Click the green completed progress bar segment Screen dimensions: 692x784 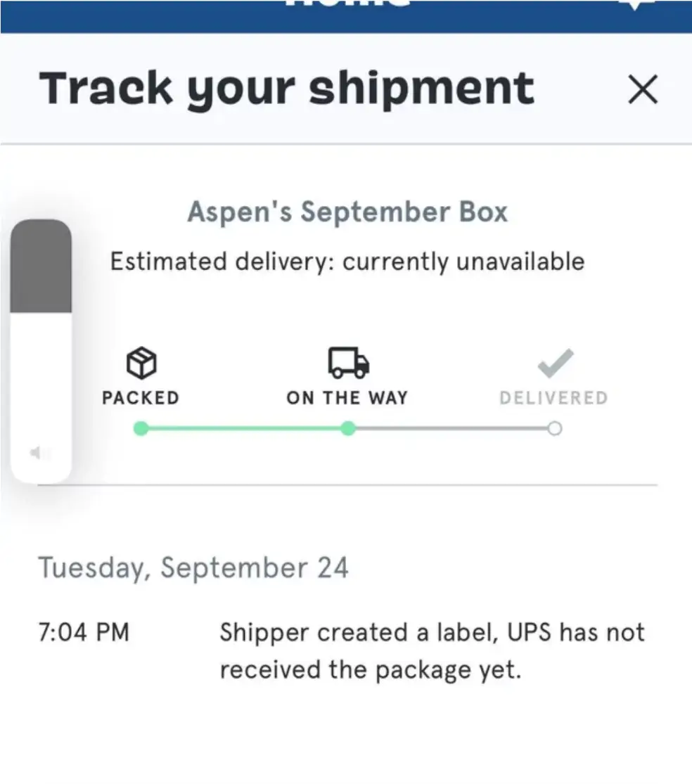[x=244, y=428]
